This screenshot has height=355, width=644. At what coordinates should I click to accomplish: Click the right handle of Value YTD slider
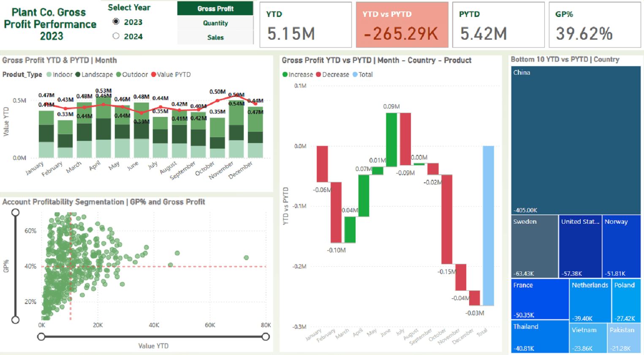pos(266,336)
